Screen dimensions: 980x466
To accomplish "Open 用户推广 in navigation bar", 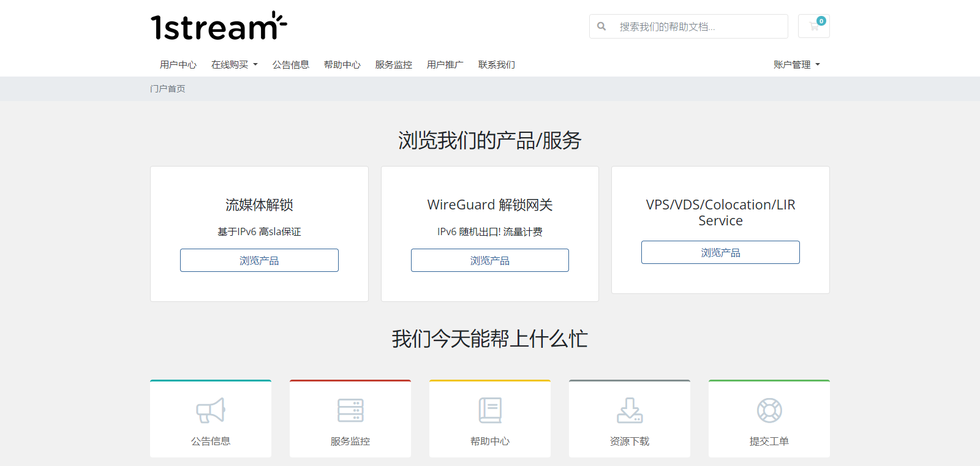I will point(445,64).
